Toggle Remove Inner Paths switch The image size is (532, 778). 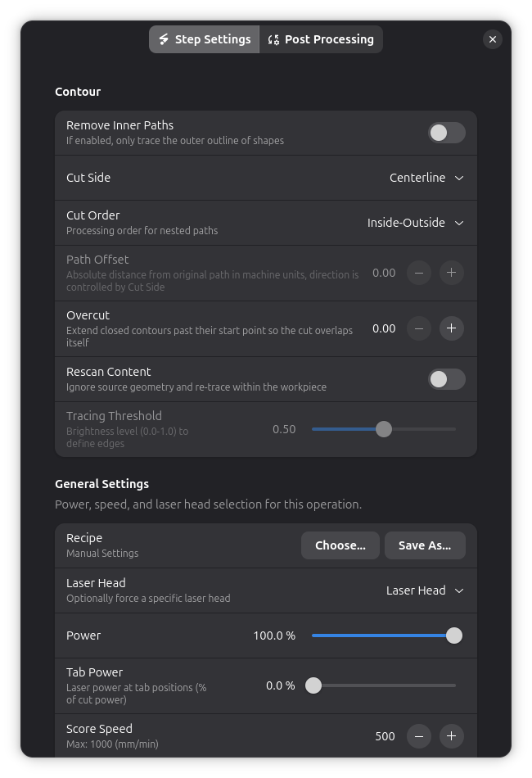tap(446, 133)
